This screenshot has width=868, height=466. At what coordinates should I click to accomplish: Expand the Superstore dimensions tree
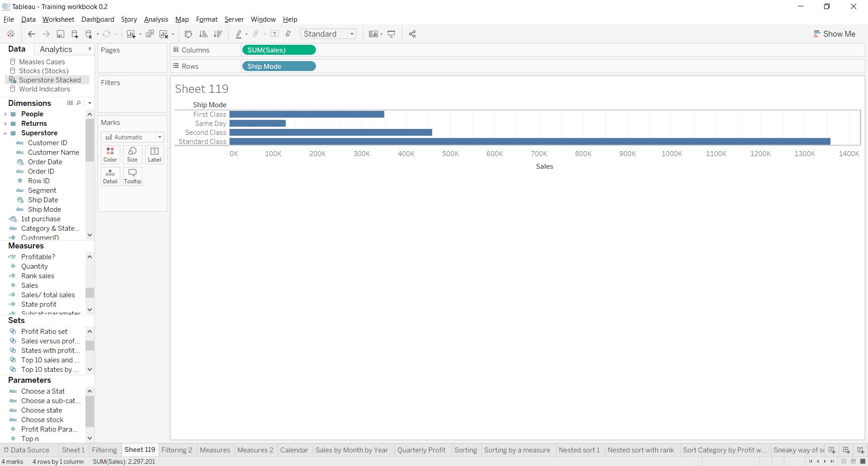pyautogui.click(x=5, y=133)
